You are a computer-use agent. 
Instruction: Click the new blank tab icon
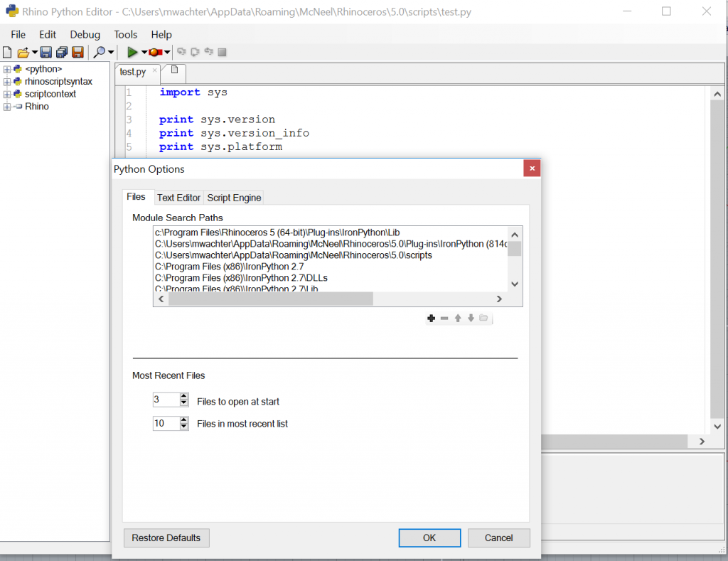pyautogui.click(x=175, y=70)
